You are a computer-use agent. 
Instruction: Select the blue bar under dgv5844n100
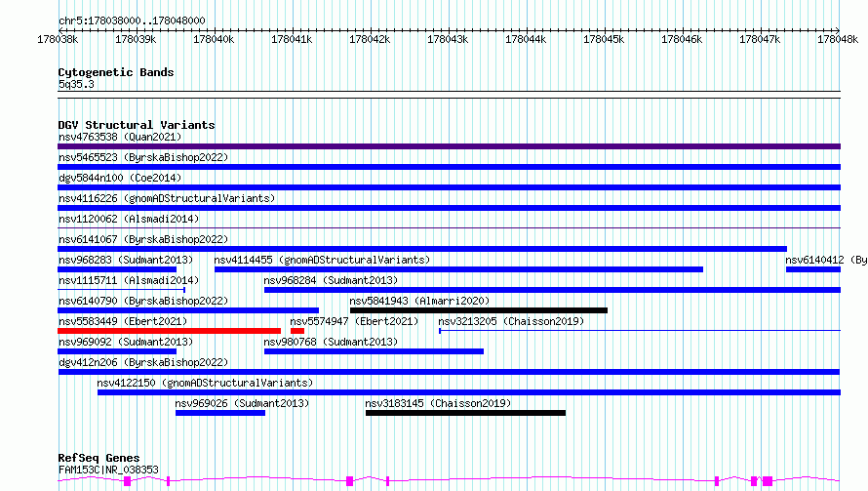(449, 187)
